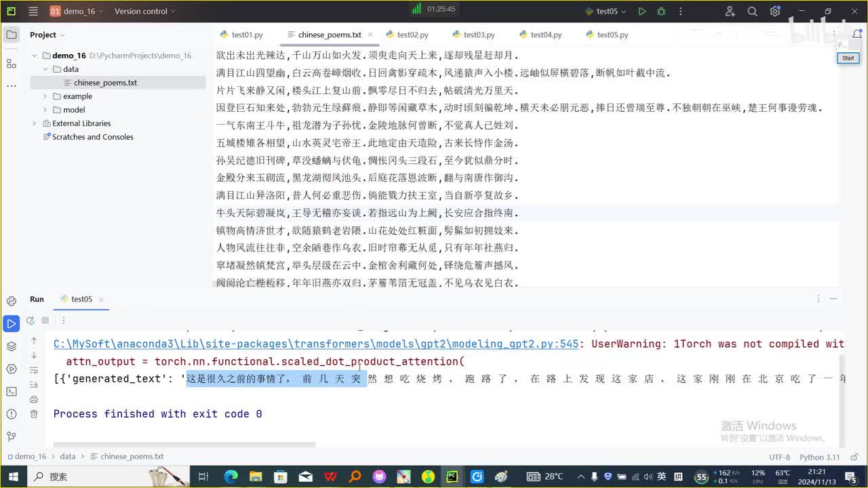The height and width of the screenshot is (488, 868).
Task: Toggle soft-wrap in console
Action: coord(34,369)
